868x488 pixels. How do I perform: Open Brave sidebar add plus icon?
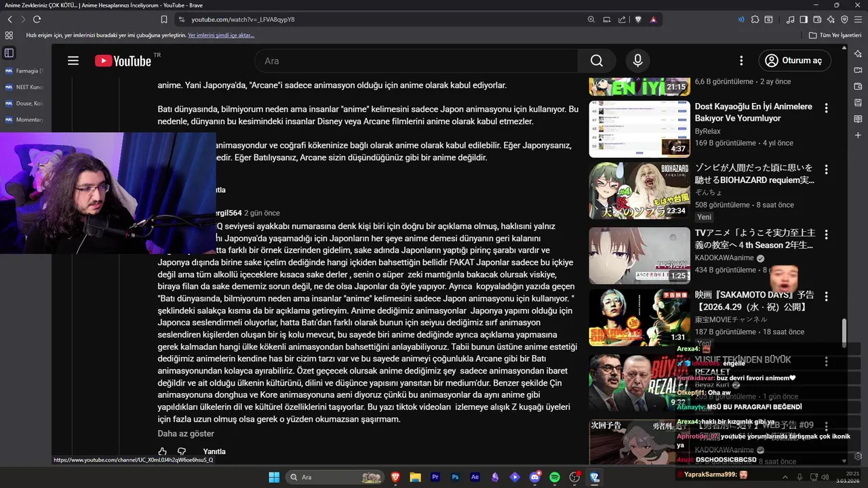point(858,136)
